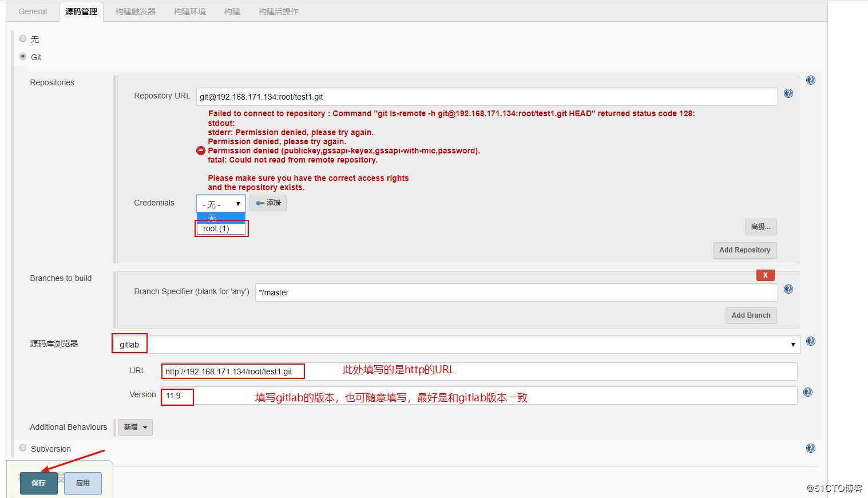Delete branch with the red X button
868x498 pixels.
pyautogui.click(x=765, y=275)
